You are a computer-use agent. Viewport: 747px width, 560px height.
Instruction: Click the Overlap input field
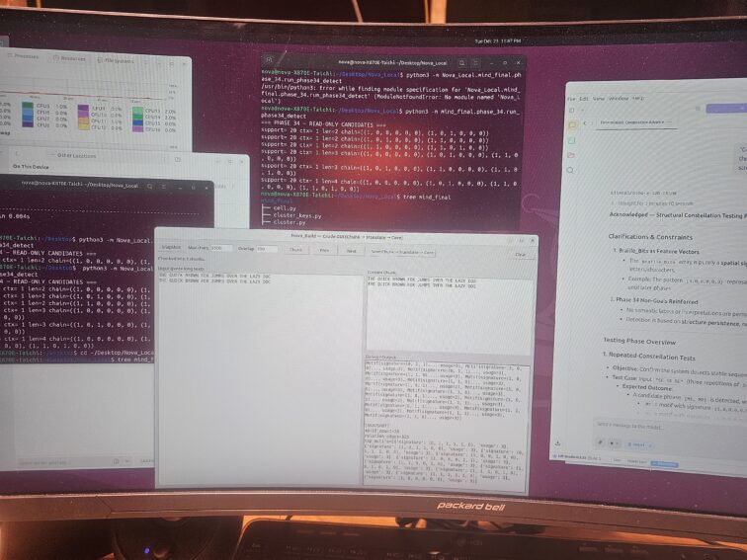coord(267,249)
